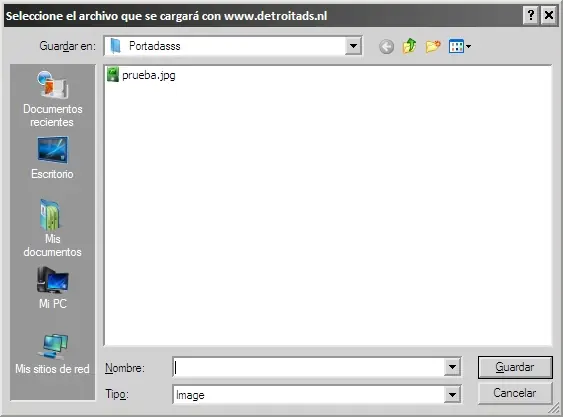Focus the Nombre text field

pos(309,367)
